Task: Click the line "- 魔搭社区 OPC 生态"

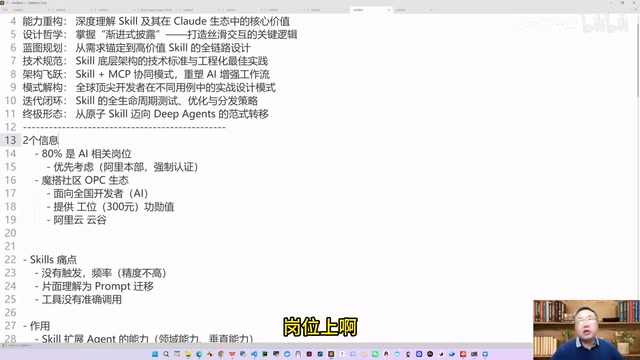Action: click(81, 180)
